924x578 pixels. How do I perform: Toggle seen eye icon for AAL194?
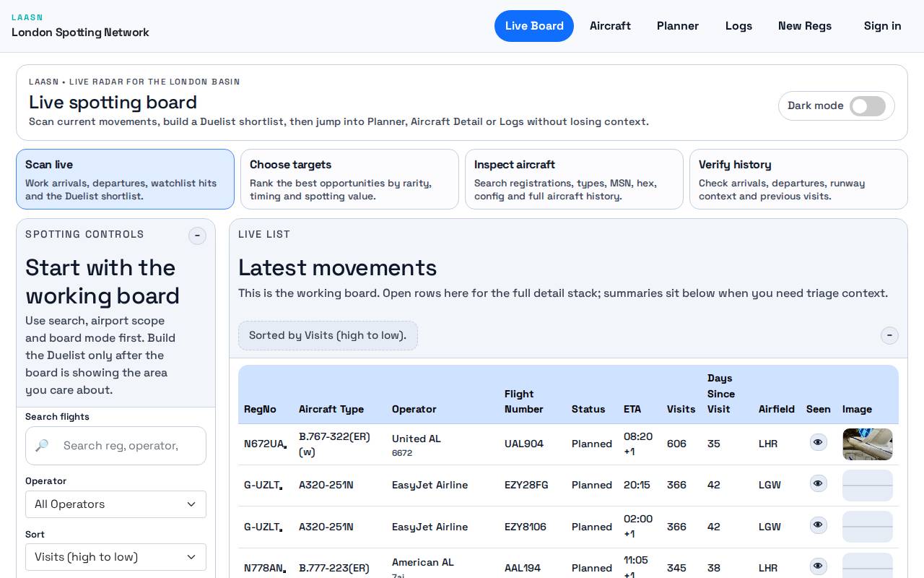(818, 566)
